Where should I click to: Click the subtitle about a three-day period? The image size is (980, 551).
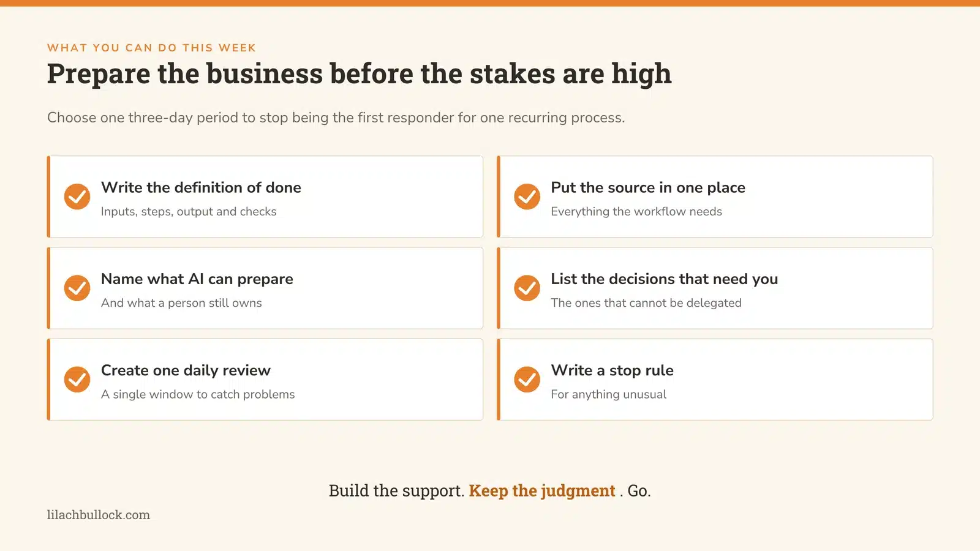pos(336,118)
